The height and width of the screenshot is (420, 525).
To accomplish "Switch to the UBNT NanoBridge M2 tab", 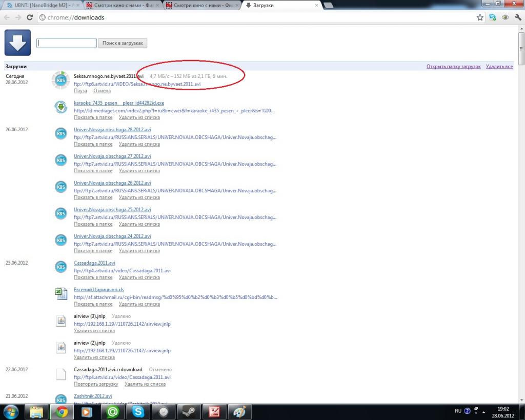I will tap(42, 5).
